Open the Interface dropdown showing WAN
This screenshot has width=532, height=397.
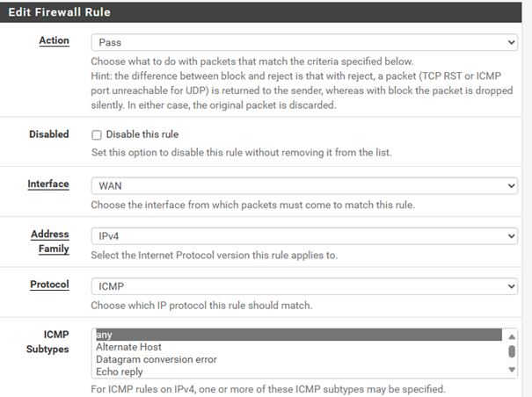tap(304, 186)
